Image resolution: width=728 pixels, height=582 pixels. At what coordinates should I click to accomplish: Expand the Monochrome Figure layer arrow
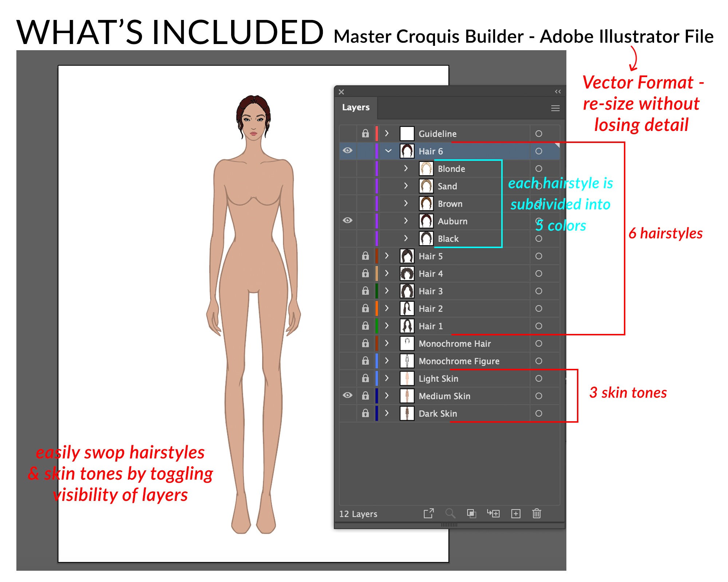coord(387,361)
